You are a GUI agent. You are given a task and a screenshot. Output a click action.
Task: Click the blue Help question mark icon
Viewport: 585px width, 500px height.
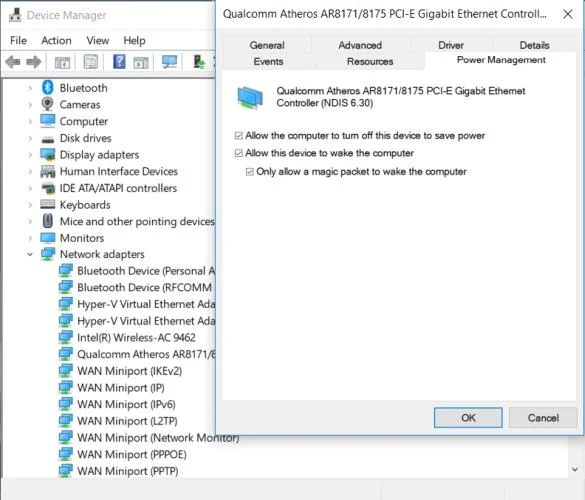pos(119,62)
